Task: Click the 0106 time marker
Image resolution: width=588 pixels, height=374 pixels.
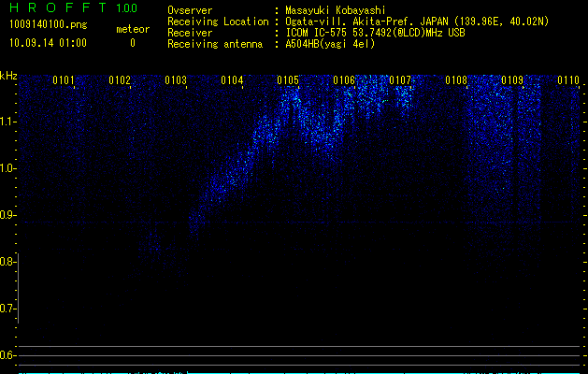Action: (x=344, y=80)
